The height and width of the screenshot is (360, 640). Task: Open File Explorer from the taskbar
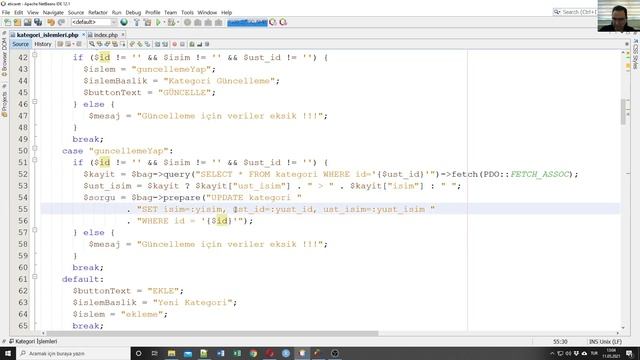(171, 353)
